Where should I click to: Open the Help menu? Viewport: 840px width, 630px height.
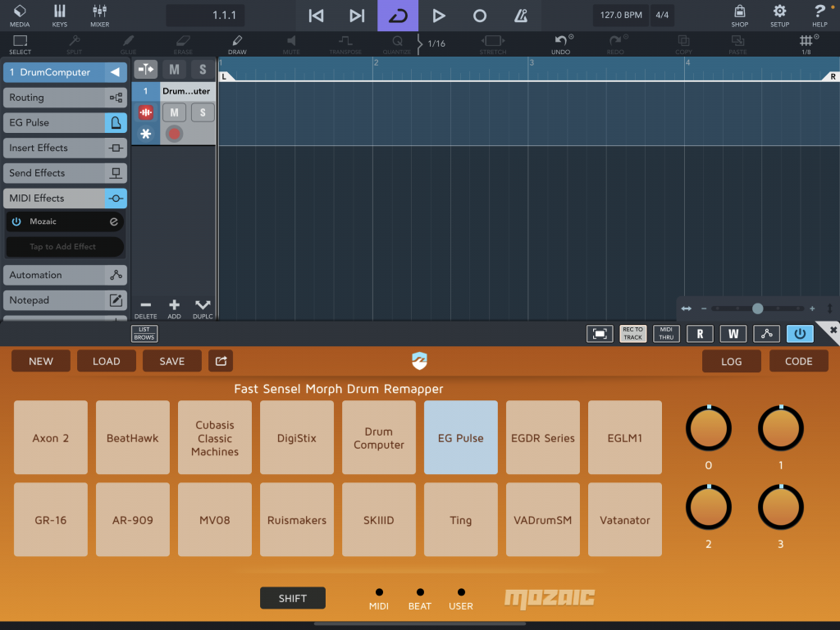click(819, 15)
